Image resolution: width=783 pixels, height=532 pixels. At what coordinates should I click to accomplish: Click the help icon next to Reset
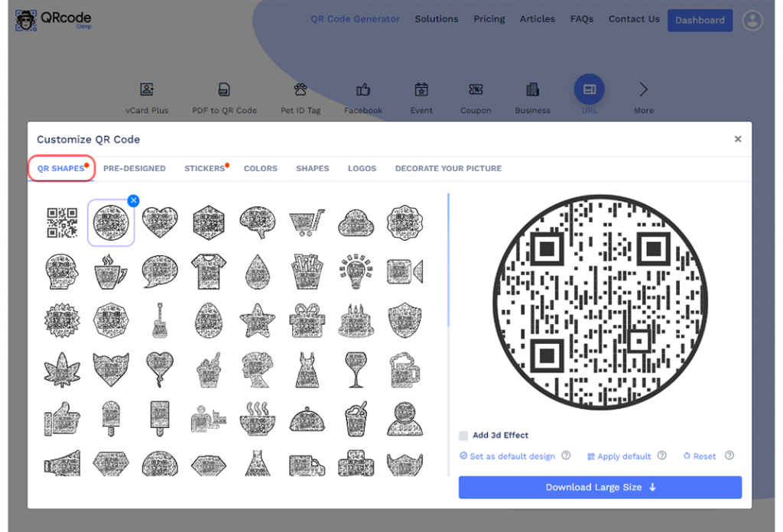click(729, 456)
